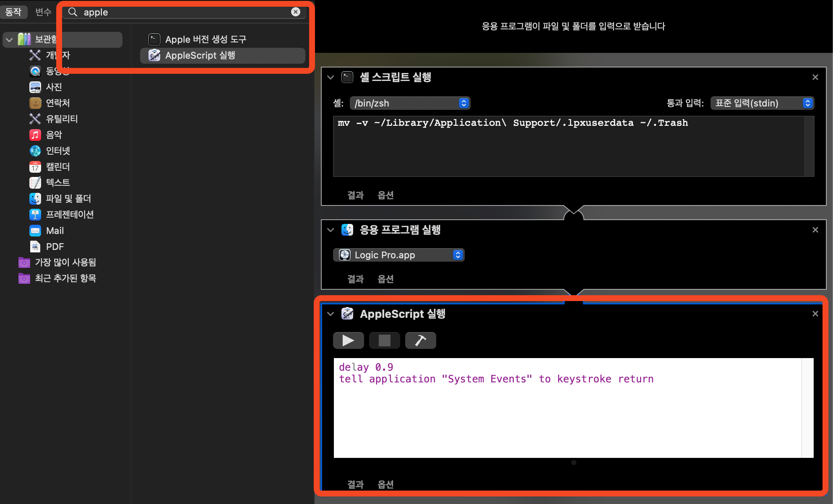The width and height of the screenshot is (833, 504).
Task: Select the Mail category in the library
Action: (x=55, y=231)
